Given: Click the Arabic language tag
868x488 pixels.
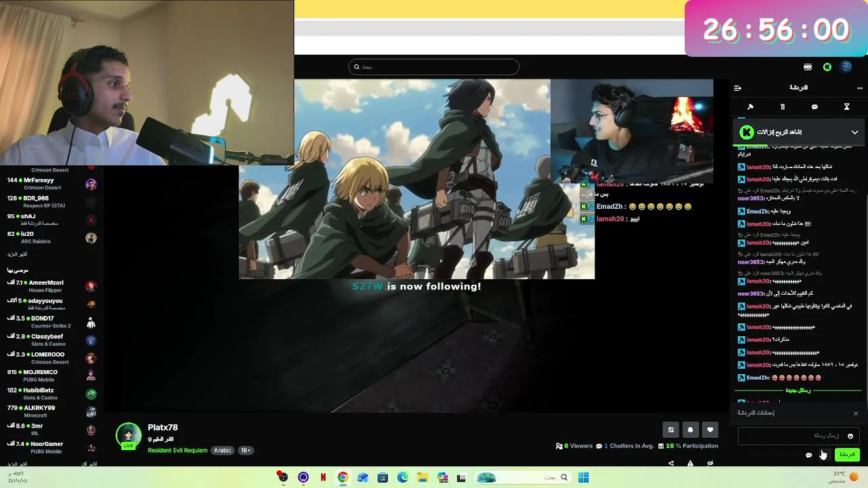Looking at the screenshot, I should [222, 451].
